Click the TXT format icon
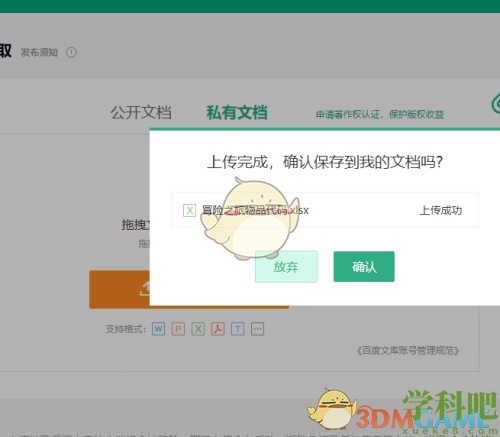This screenshot has width=500, height=437. coord(238,329)
